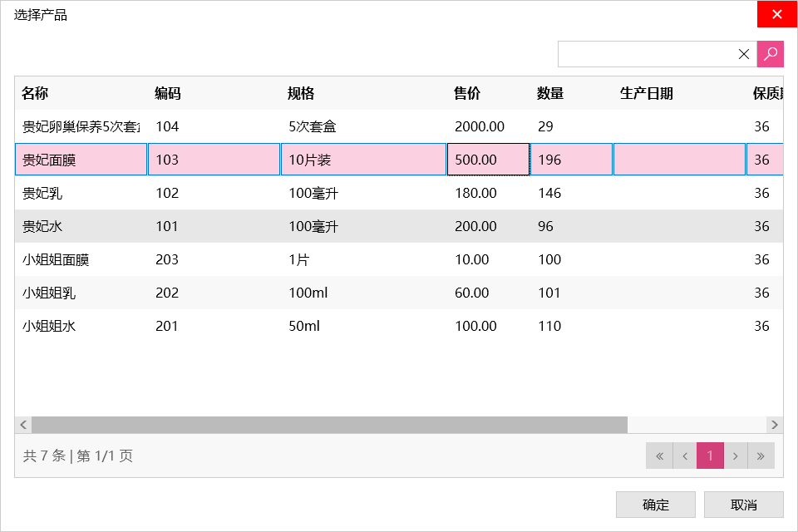Viewport: 798px width, 532px height.
Task: Clear the search box with X icon
Action: [x=744, y=54]
